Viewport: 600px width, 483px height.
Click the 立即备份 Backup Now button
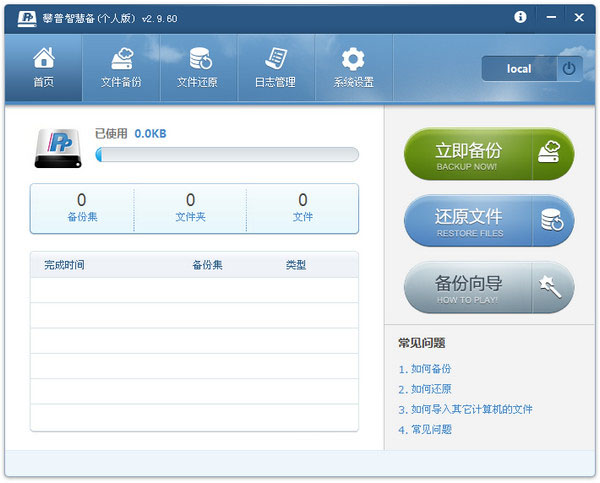point(489,154)
